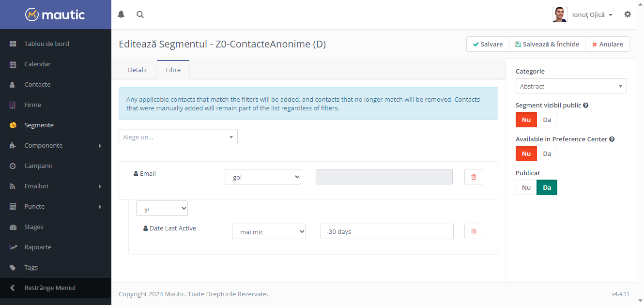The height and width of the screenshot is (305, 644).
Task: Click the Calendar icon in sidebar
Action: 13,64
